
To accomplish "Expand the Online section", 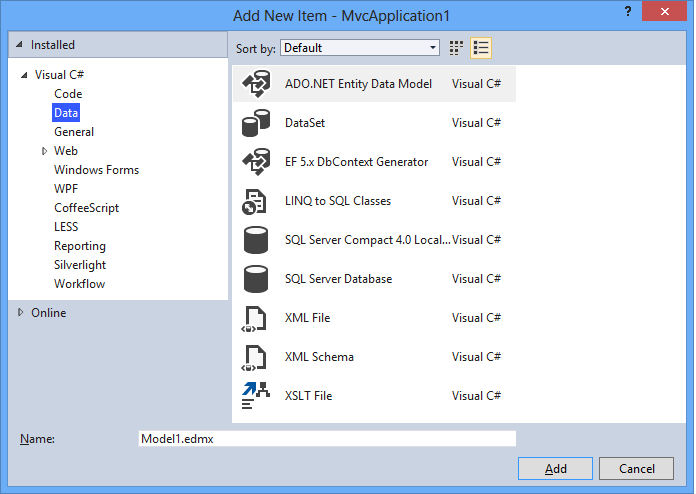I will [x=21, y=313].
